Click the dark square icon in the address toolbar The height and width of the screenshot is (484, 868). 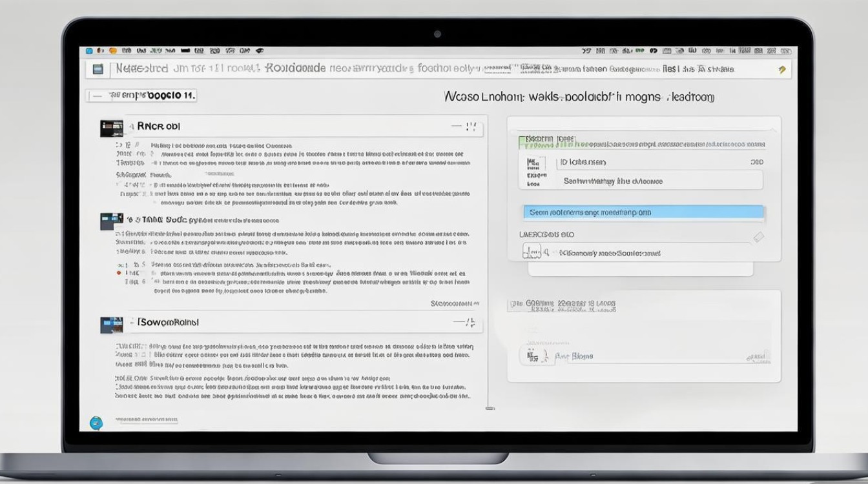(x=98, y=68)
